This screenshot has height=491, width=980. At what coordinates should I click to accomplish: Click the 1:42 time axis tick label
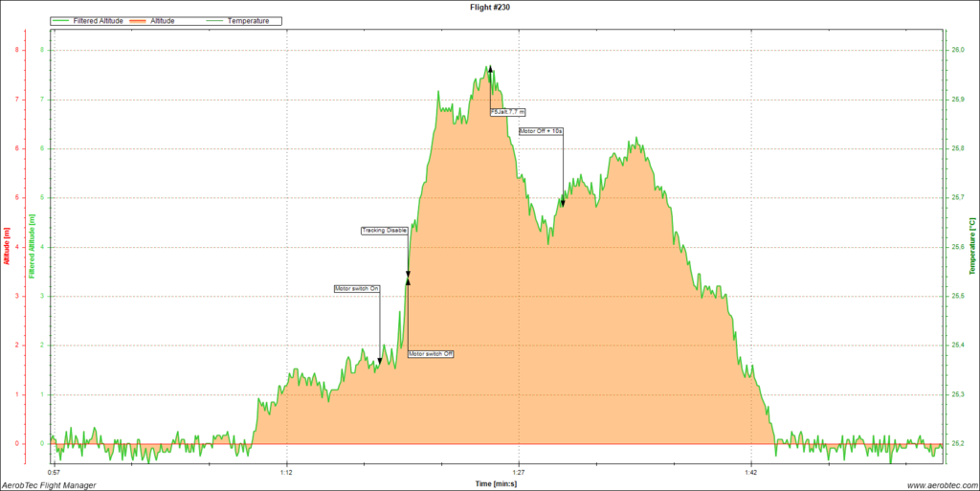tap(750, 473)
